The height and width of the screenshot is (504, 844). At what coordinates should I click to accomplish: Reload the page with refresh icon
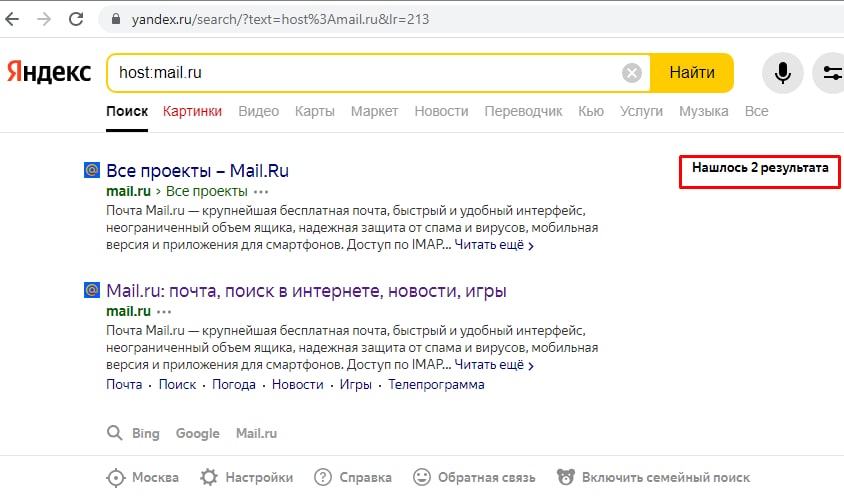tap(76, 19)
